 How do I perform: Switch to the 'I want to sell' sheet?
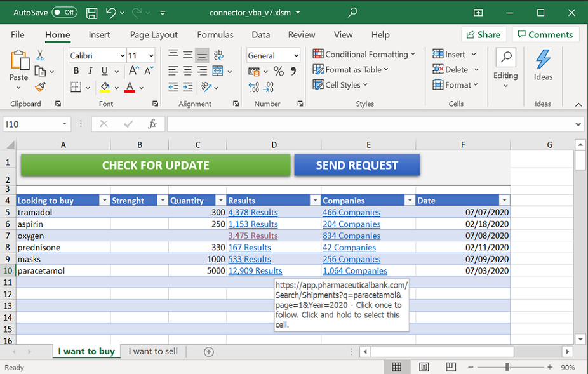[x=153, y=351]
